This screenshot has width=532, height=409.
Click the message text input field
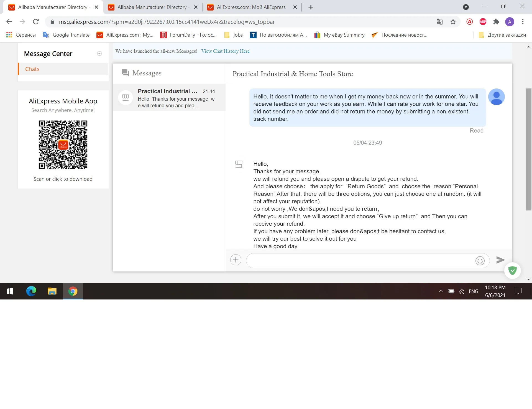pos(360,261)
